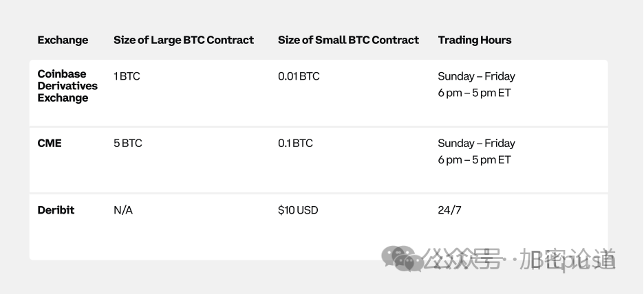This screenshot has height=294, width=644.
Task: Select the 24/7 trading hours cell
Action: pyautogui.click(x=449, y=210)
